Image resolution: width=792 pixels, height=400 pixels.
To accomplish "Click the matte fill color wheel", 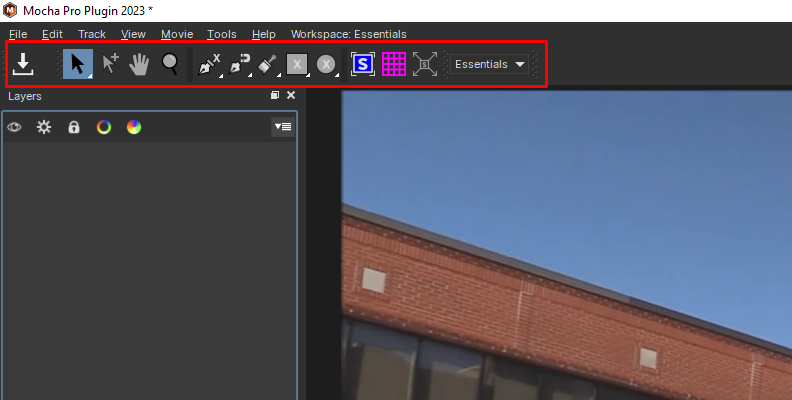I will pos(134,127).
